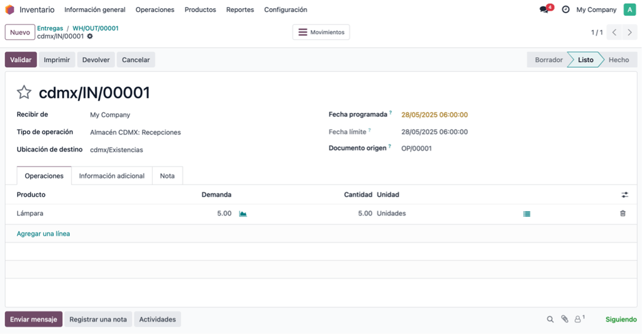Switch to the Información adicional tab
Screen dimensions: 644x336
point(112,176)
